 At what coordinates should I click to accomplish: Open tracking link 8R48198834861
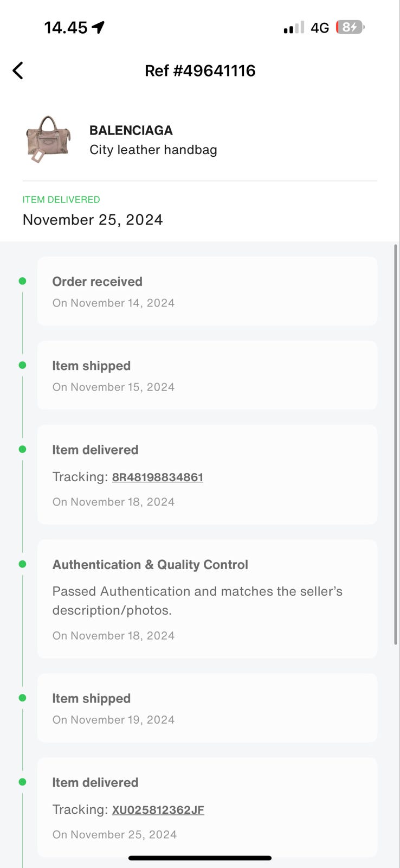(157, 477)
